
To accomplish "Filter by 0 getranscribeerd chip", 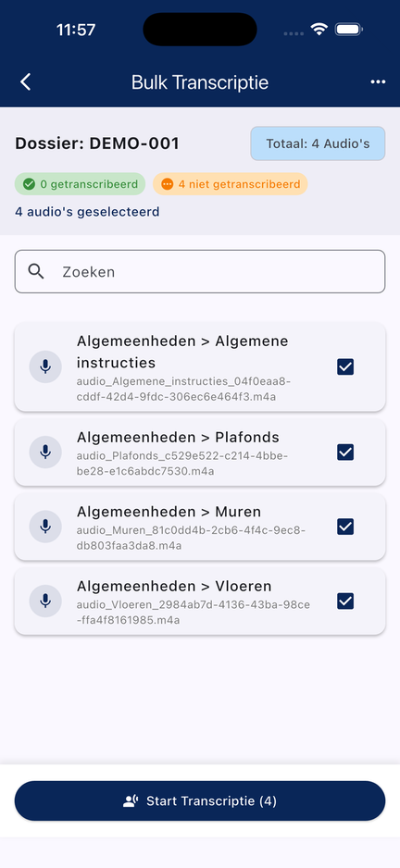I will pos(80,184).
